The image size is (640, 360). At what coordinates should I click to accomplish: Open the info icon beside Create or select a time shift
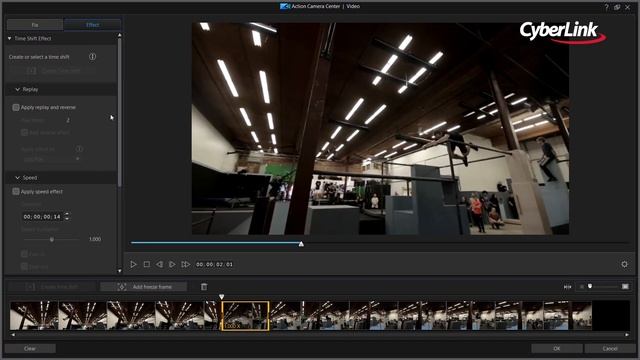(x=93, y=57)
